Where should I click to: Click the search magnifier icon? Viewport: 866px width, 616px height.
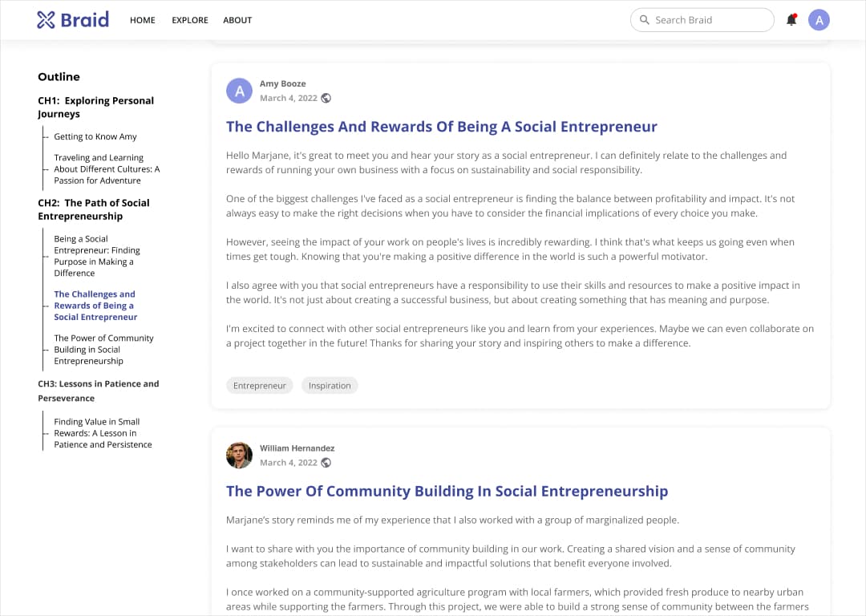click(x=644, y=20)
